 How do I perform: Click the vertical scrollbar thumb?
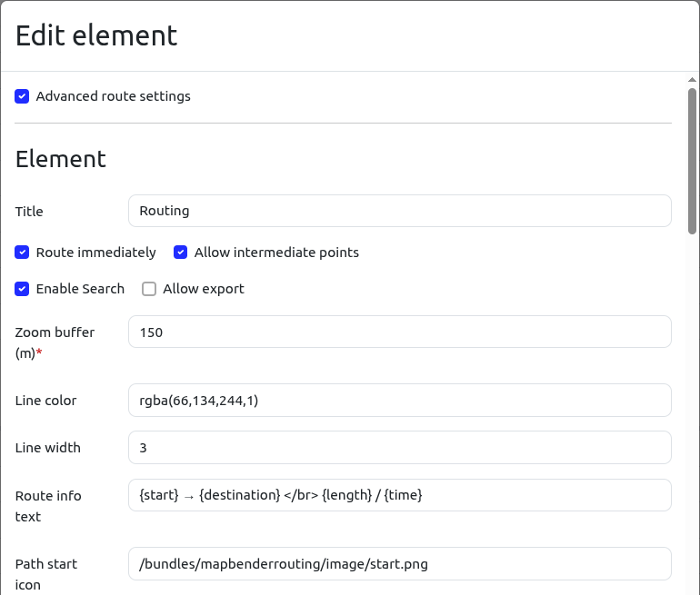pyautogui.click(x=692, y=160)
